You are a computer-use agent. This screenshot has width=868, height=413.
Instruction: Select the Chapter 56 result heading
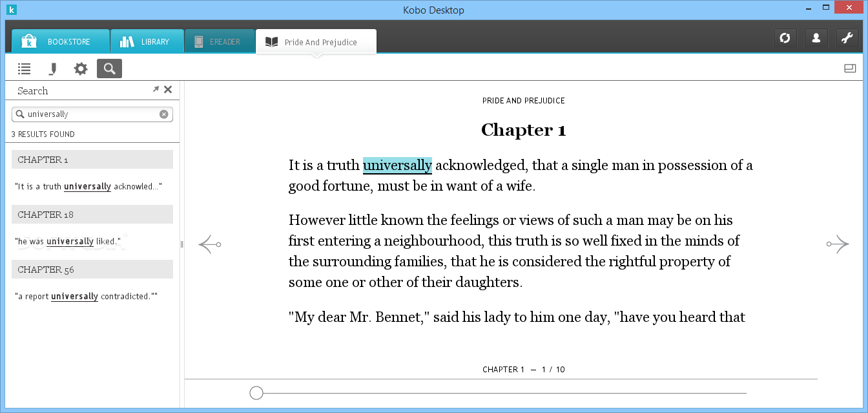tap(92, 270)
